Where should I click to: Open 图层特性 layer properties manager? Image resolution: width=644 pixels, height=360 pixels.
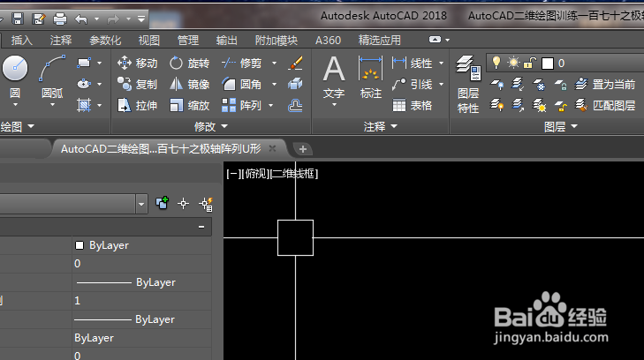[468, 85]
